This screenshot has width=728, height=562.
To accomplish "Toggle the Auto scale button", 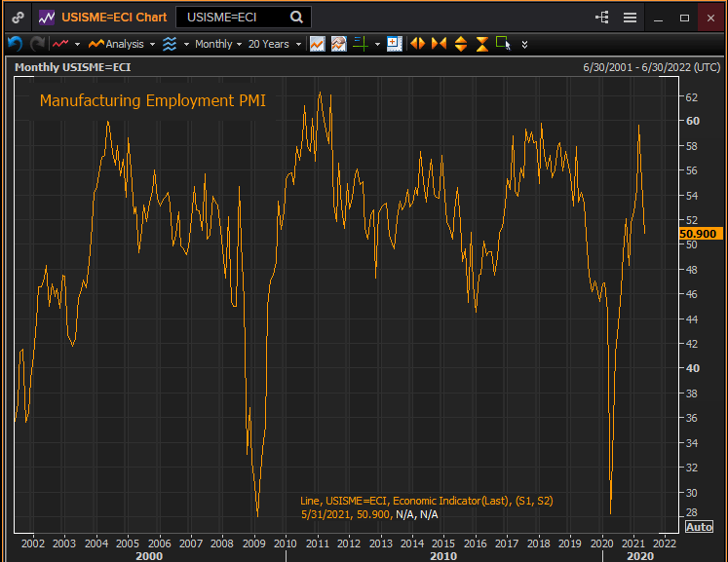I will click(x=699, y=527).
